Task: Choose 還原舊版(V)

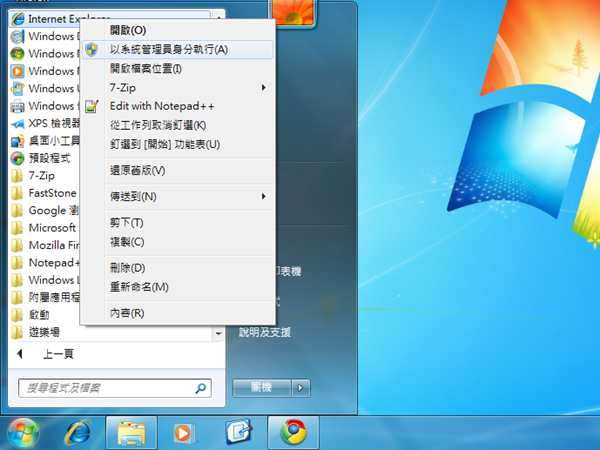Action: 178,170
